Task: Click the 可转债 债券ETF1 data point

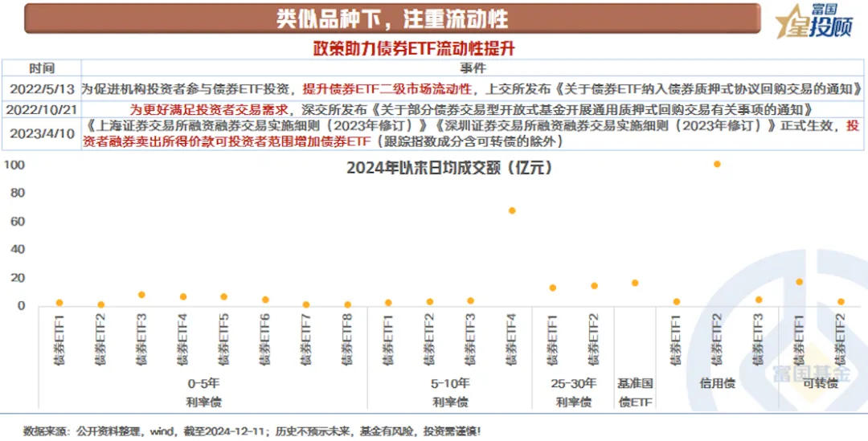Action: coord(799,282)
